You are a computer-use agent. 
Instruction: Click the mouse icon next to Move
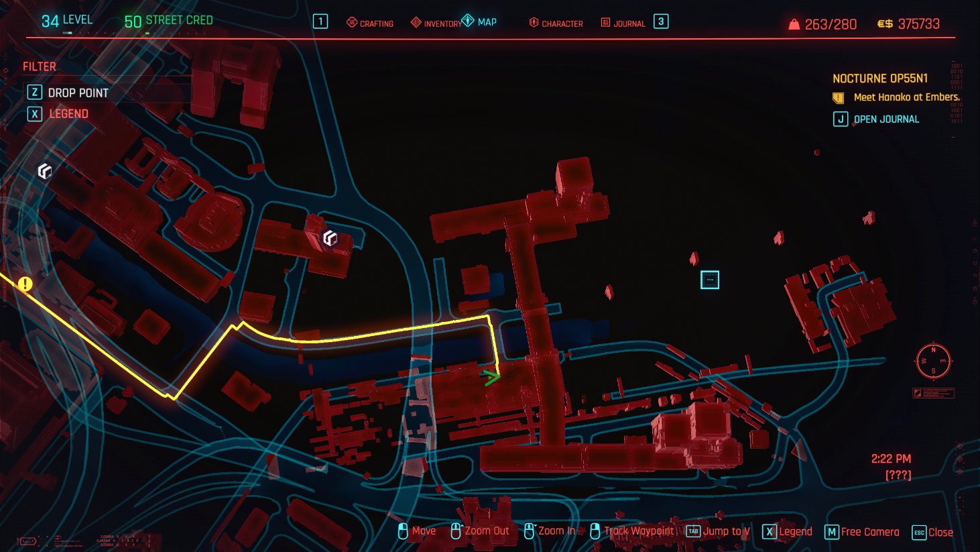pyautogui.click(x=403, y=531)
